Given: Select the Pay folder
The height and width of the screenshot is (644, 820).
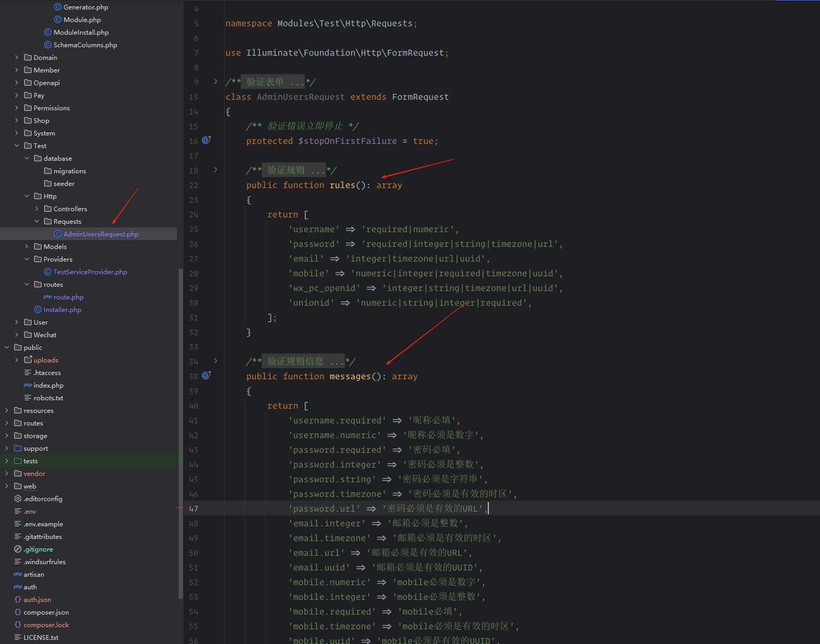Looking at the screenshot, I should [x=38, y=95].
